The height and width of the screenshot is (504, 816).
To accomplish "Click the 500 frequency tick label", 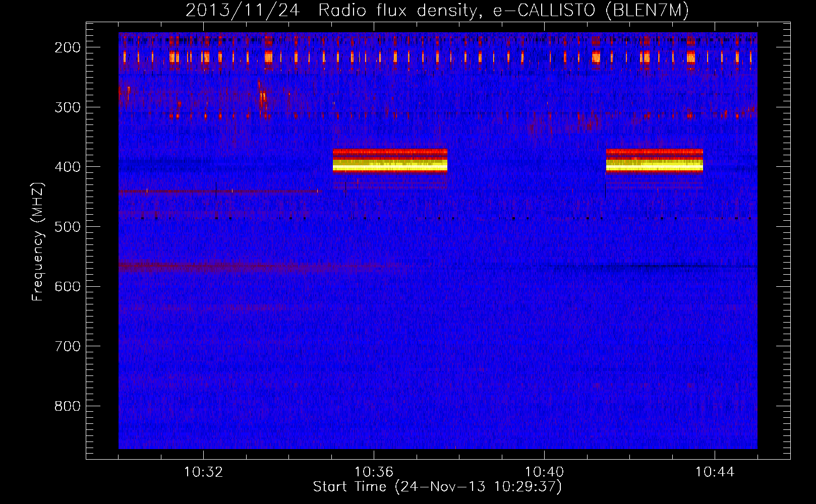I will [68, 226].
